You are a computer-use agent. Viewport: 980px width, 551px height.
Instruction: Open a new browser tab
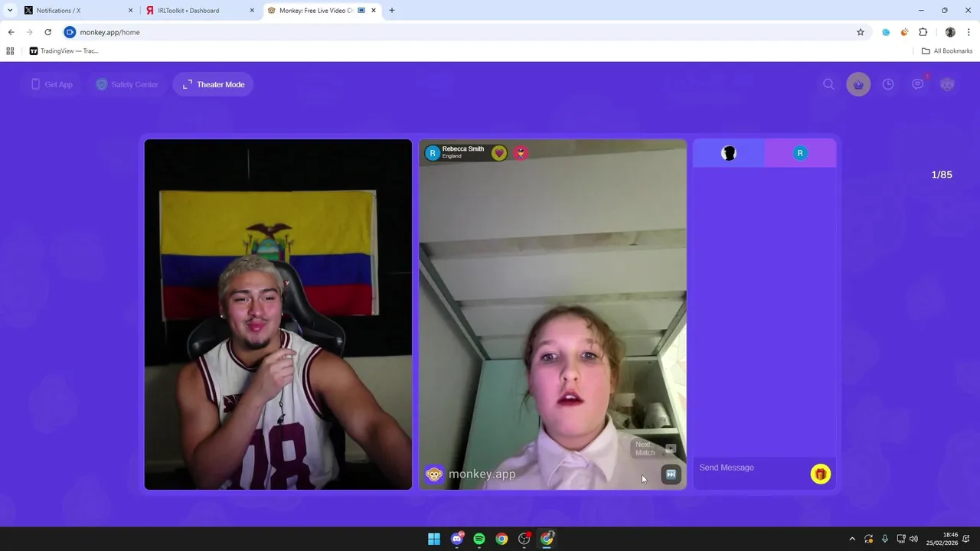[392, 11]
